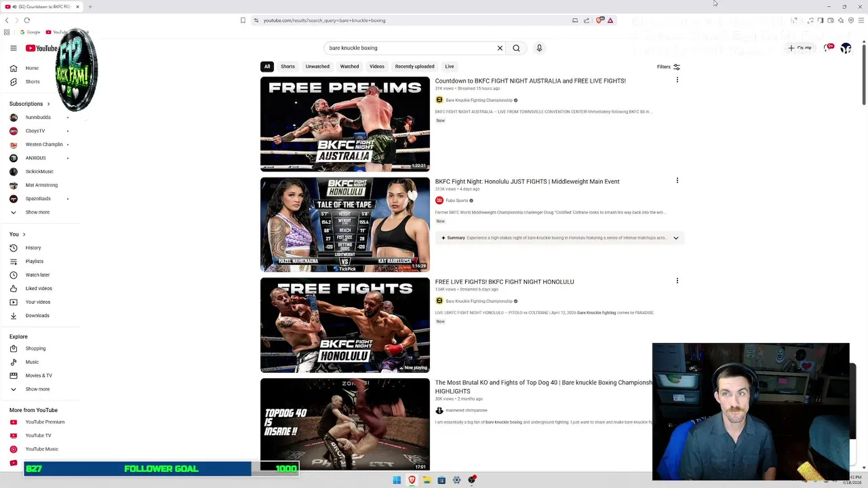The image size is (868, 488).
Task: Open more actions for FREE LIVE FIGHTS video
Action: [677, 281]
